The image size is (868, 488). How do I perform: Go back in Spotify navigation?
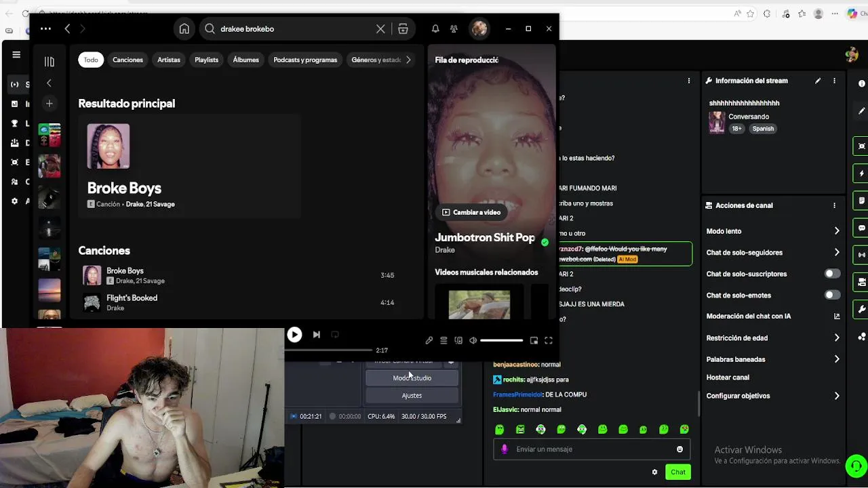pyautogui.click(x=67, y=28)
